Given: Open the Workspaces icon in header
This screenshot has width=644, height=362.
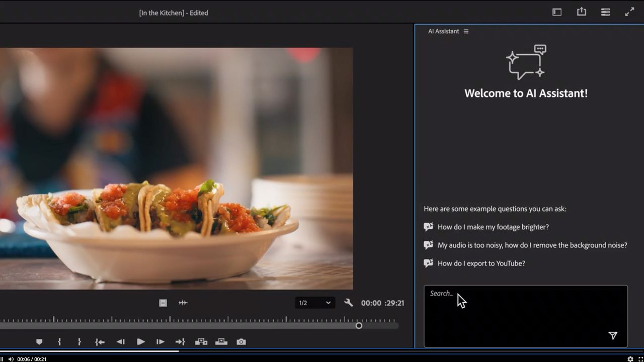Looking at the screenshot, I should tap(557, 12).
